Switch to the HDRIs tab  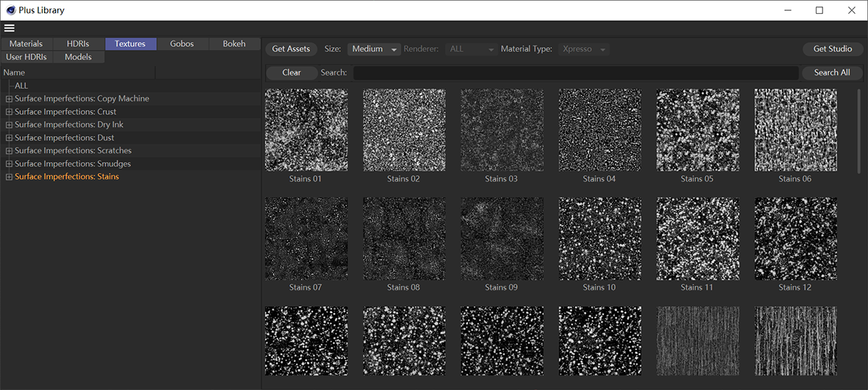pyautogui.click(x=77, y=44)
